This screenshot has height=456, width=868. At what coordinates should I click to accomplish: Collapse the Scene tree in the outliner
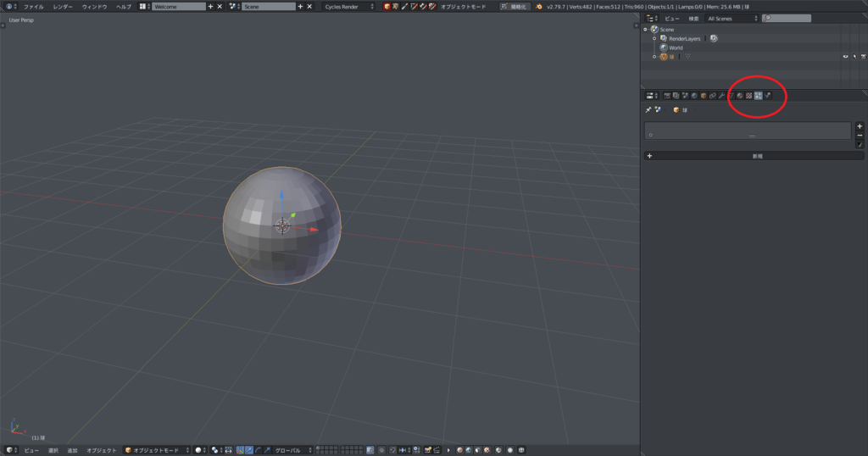click(x=645, y=30)
